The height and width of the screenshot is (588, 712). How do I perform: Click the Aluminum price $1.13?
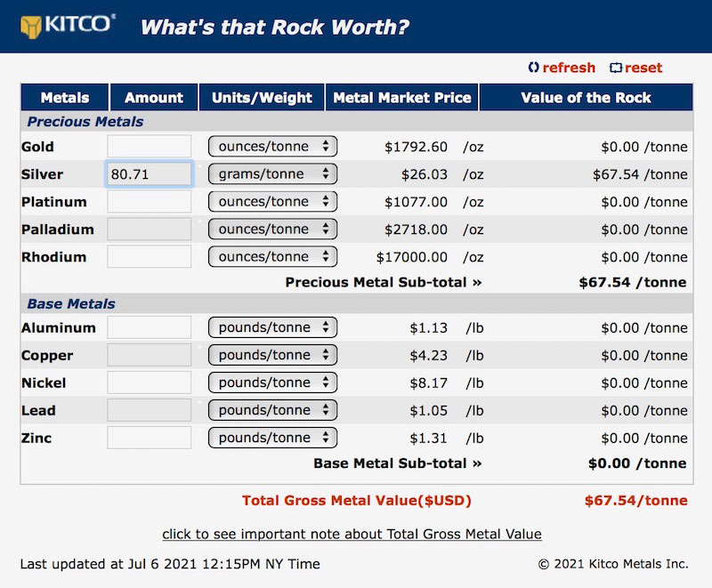(x=429, y=328)
